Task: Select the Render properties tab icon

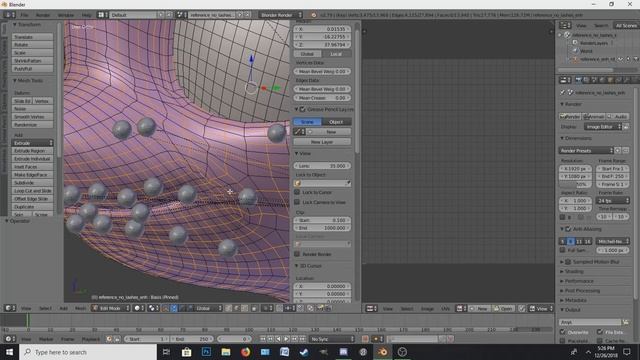Action: (578, 80)
